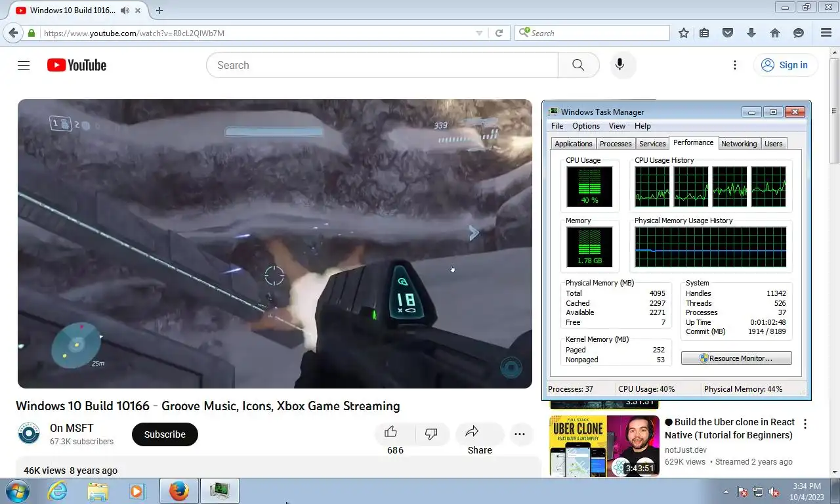The width and height of the screenshot is (840, 504).
Task: Open the notJust.dev channel link
Action: pos(686,450)
